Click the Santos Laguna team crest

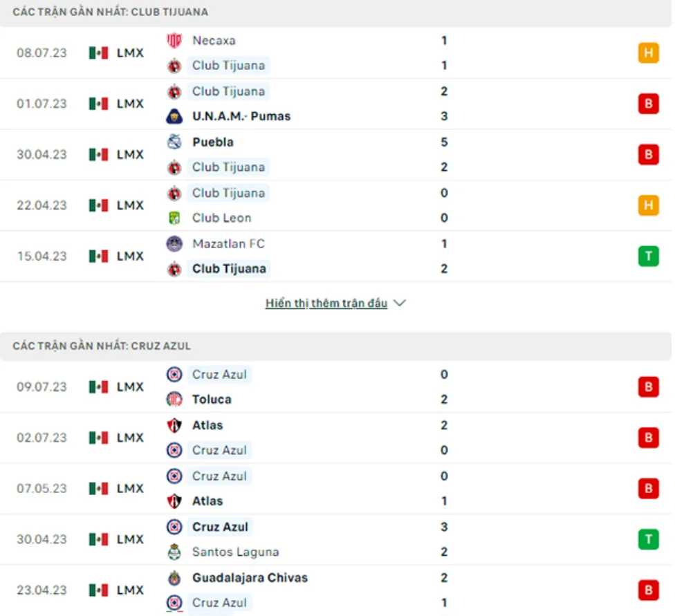(174, 552)
